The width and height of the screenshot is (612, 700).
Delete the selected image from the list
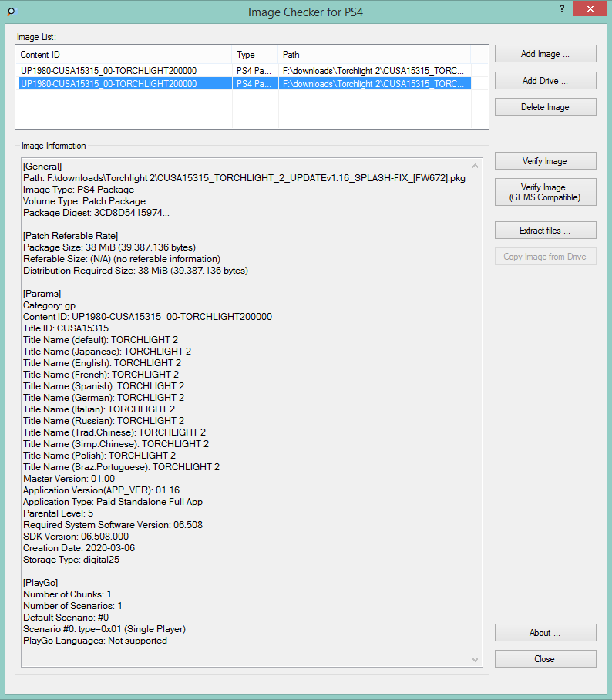tap(545, 107)
